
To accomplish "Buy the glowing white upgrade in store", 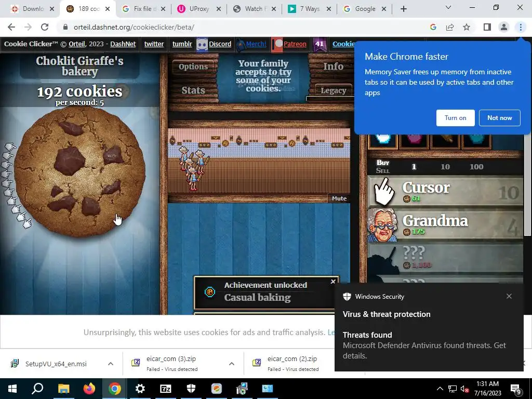I will (x=383, y=140).
